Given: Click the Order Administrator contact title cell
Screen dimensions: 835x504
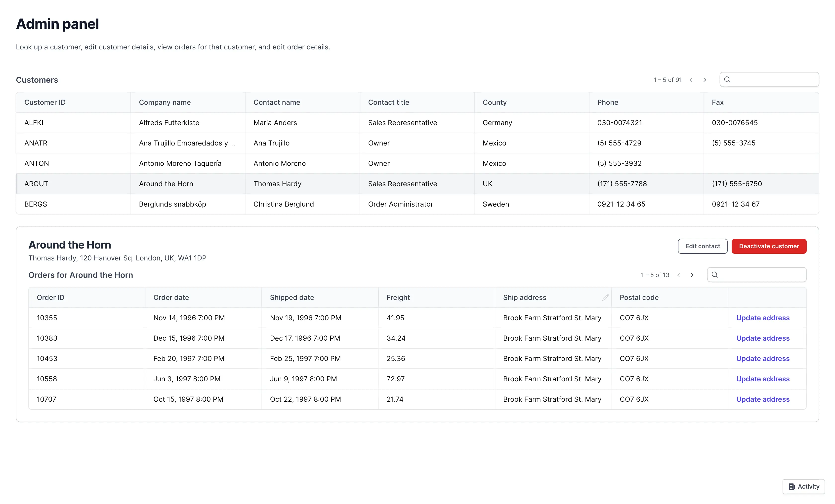Looking at the screenshot, I should (417, 204).
